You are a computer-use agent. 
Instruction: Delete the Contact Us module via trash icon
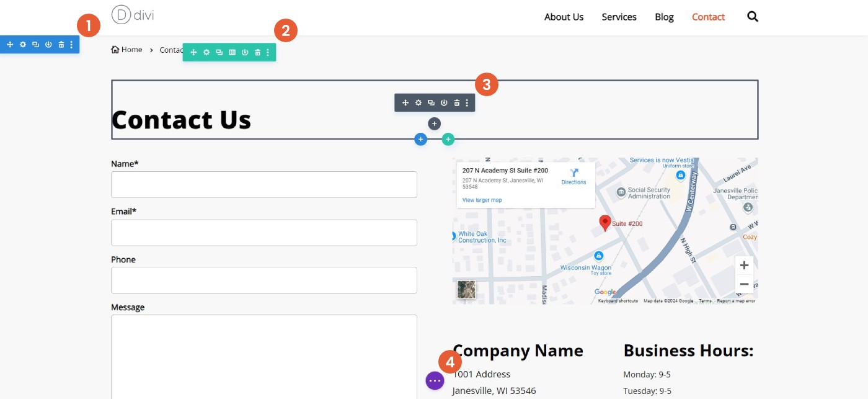[457, 102]
